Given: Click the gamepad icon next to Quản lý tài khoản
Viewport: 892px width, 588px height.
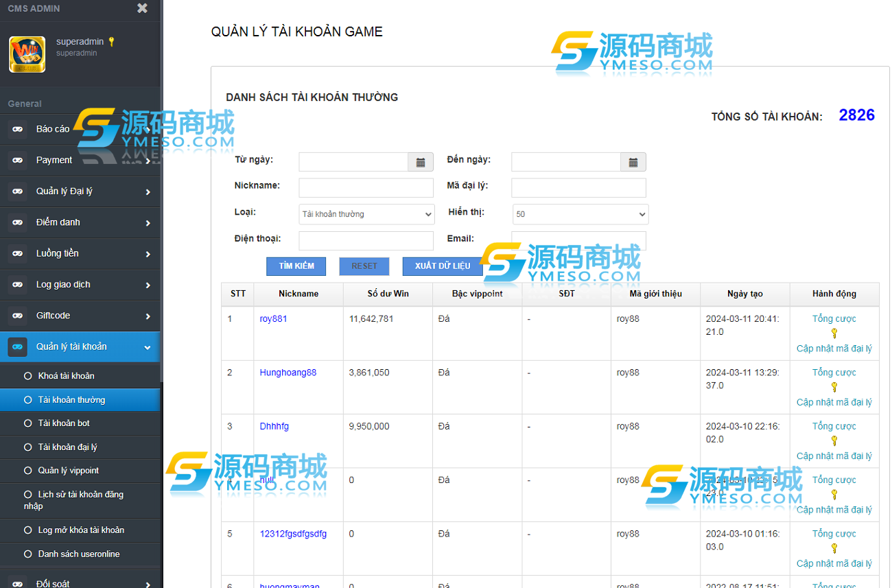Looking at the screenshot, I should tap(18, 346).
